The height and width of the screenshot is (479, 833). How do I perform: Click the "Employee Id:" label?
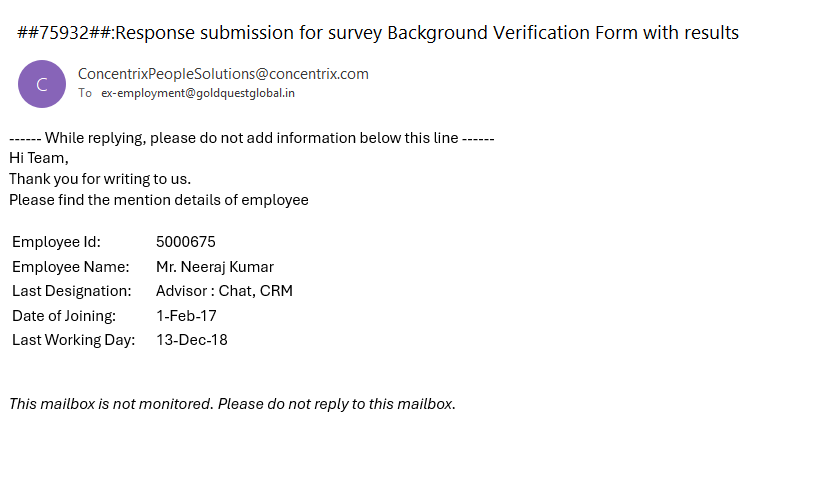click(x=56, y=242)
